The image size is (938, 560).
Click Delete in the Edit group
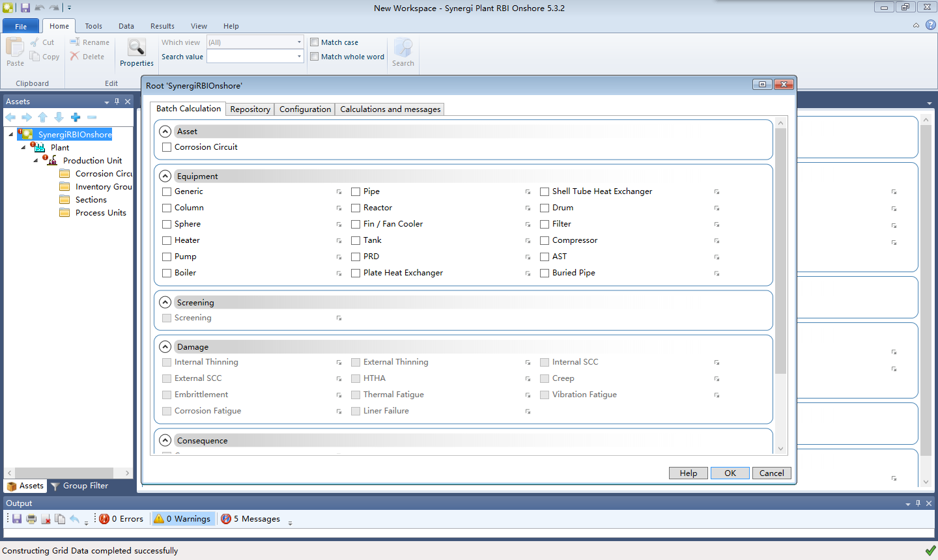tap(87, 57)
